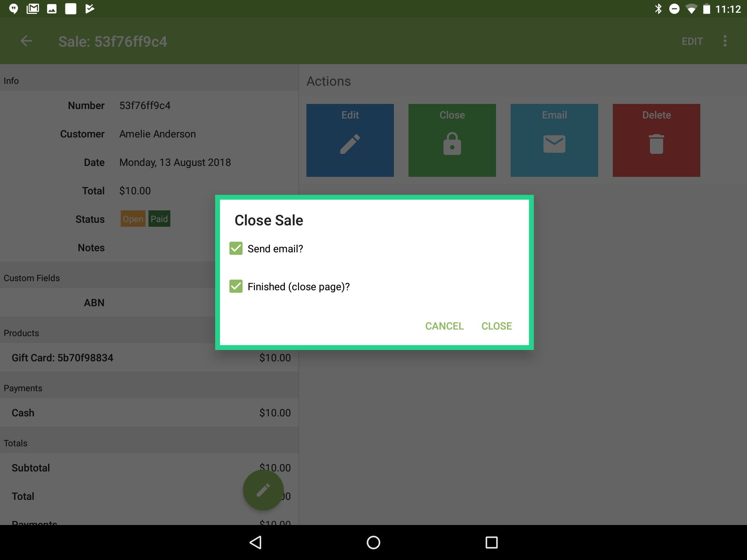Image resolution: width=747 pixels, height=560 pixels.
Task: Select the blue Edit action tile
Action: (x=350, y=140)
